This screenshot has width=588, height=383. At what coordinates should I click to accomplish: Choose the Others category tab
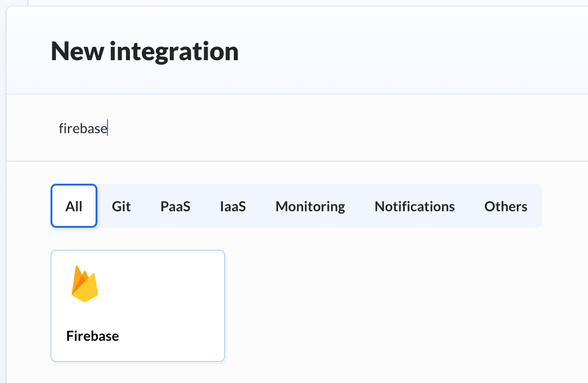505,206
